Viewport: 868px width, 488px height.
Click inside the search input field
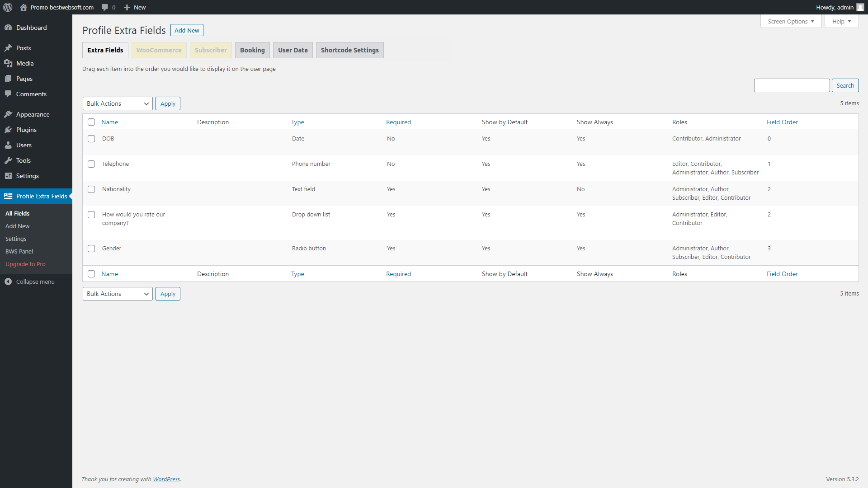(x=792, y=85)
